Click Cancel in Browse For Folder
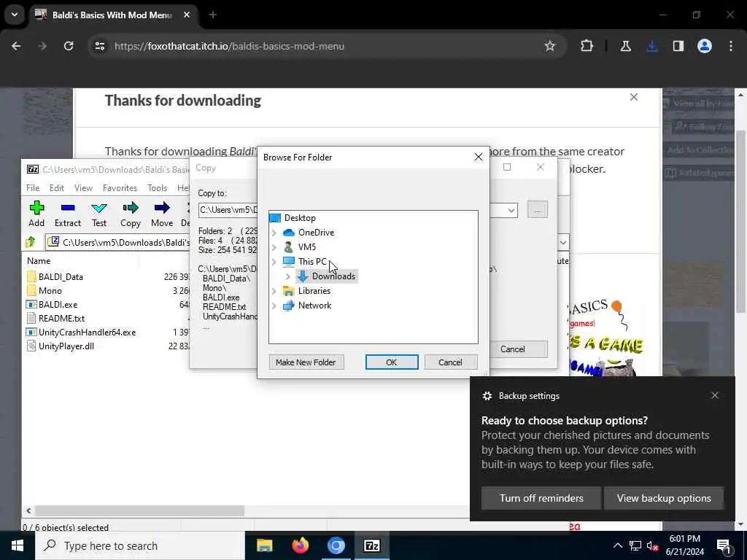747x560 pixels. tap(450, 362)
